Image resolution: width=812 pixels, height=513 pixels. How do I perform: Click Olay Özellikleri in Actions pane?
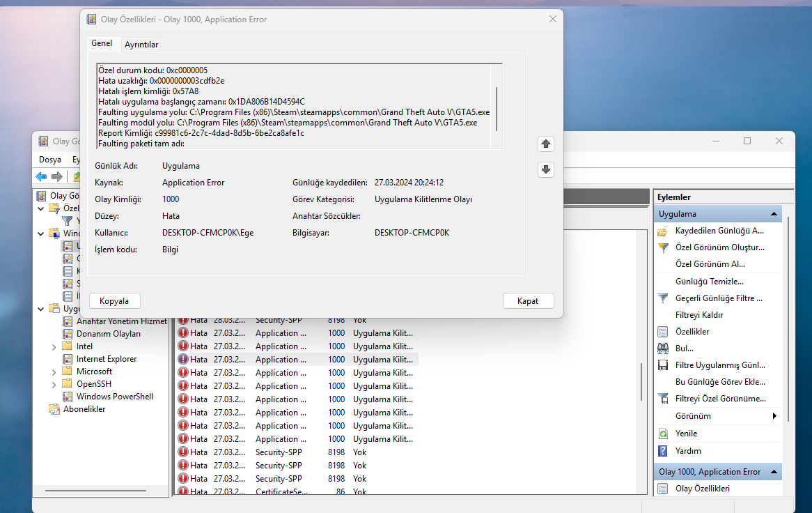(x=702, y=489)
